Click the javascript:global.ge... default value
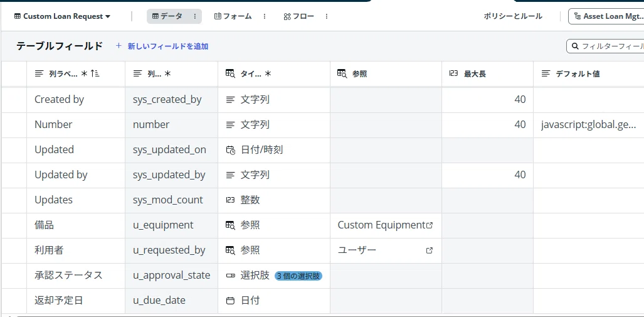 (589, 124)
